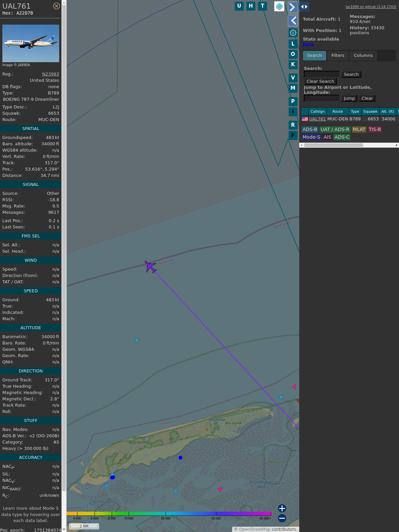Select the purple UAL761 aircraft icon

pos(151,267)
